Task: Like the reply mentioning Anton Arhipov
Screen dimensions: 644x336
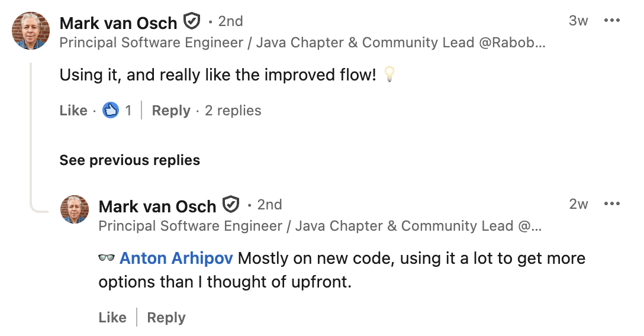Action: click(x=112, y=318)
